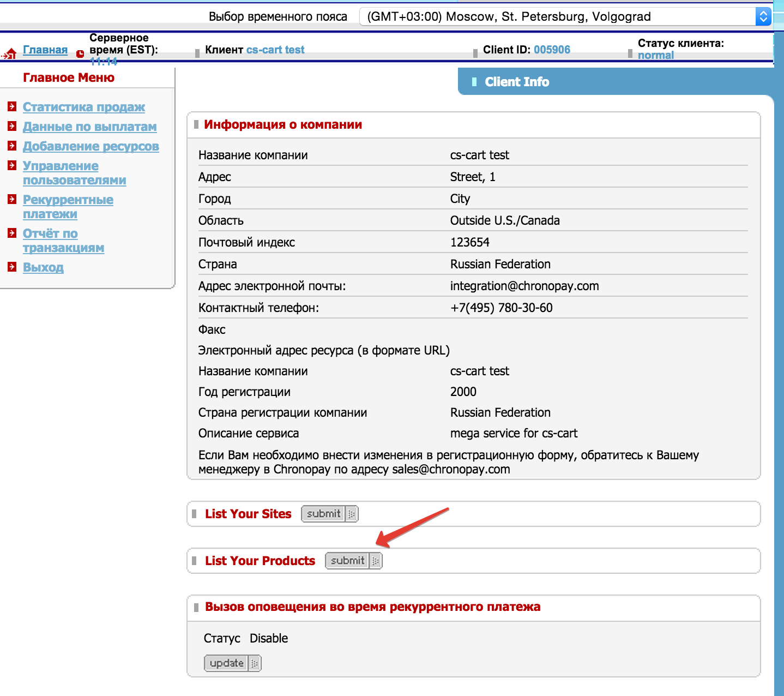The width and height of the screenshot is (784, 696).
Task: Open Добавление ресурсов link
Action: (91, 146)
